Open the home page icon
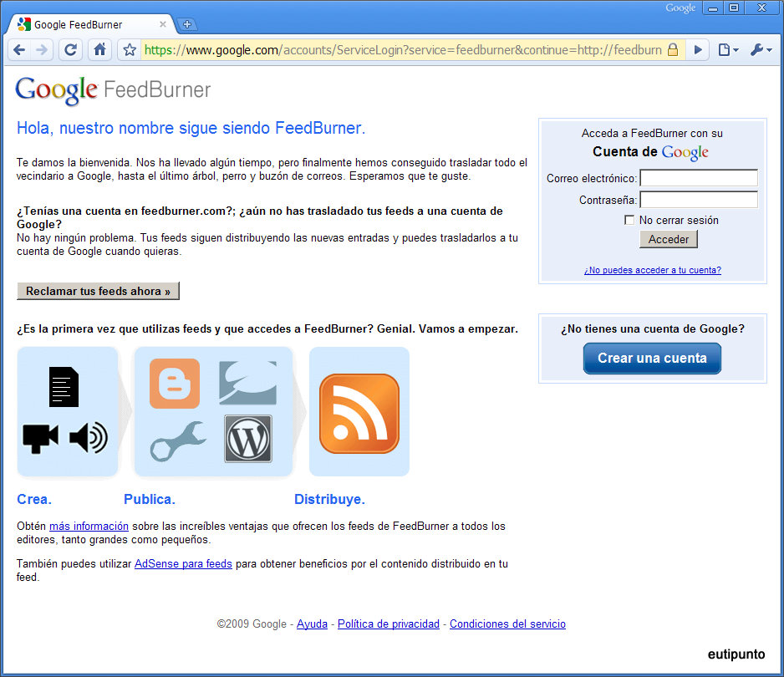 click(x=100, y=49)
